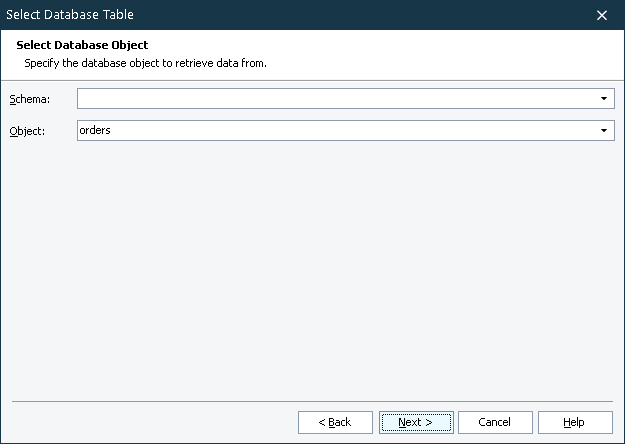Click the separator line above the buttons
The height and width of the screenshot is (444, 625).
pyautogui.click(x=312, y=401)
